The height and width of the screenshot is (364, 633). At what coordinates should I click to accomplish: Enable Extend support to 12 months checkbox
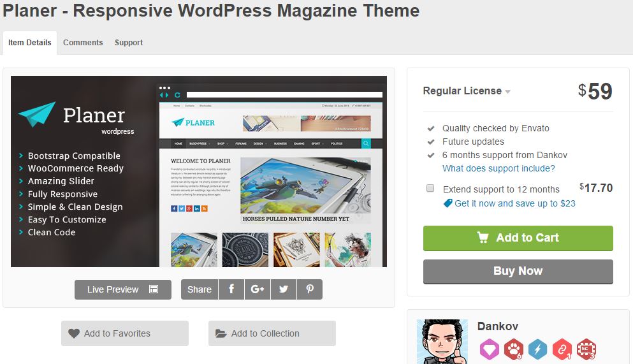point(430,189)
